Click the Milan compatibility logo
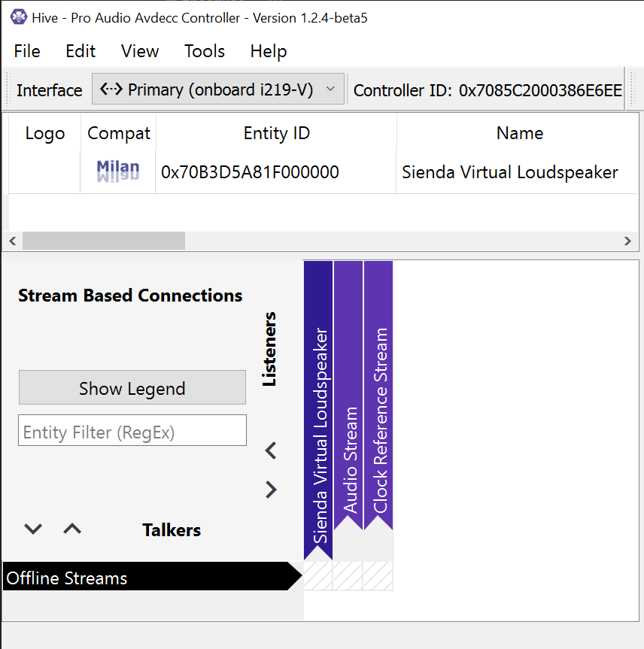The width and height of the screenshot is (644, 649). coord(118,171)
